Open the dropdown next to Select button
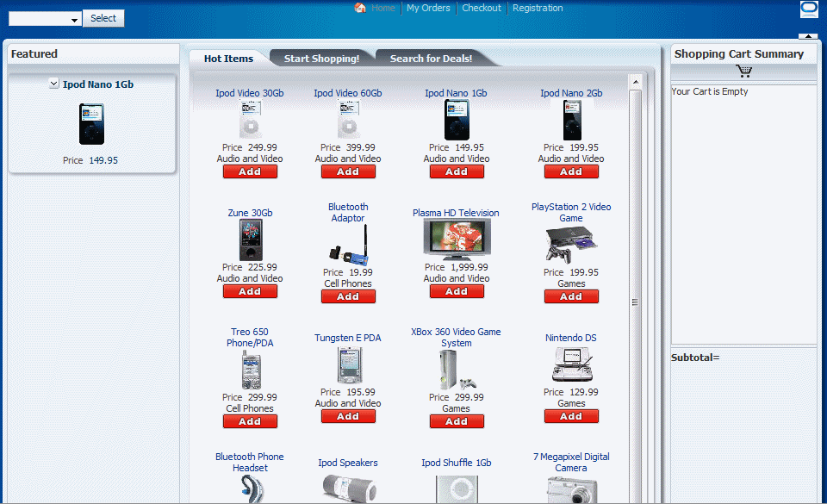 pyautogui.click(x=74, y=20)
